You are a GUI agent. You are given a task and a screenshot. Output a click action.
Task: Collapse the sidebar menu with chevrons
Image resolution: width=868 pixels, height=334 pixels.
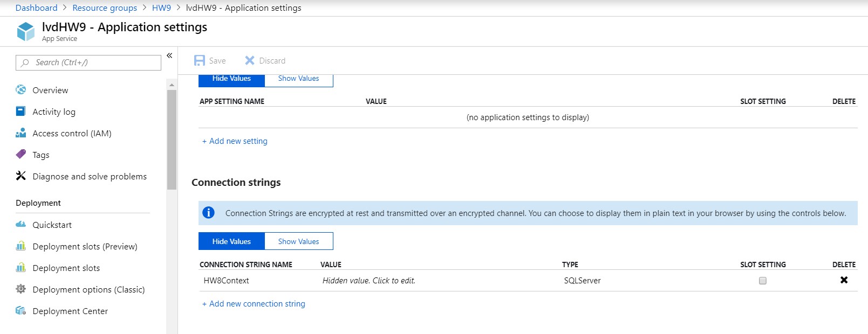pos(169,55)
